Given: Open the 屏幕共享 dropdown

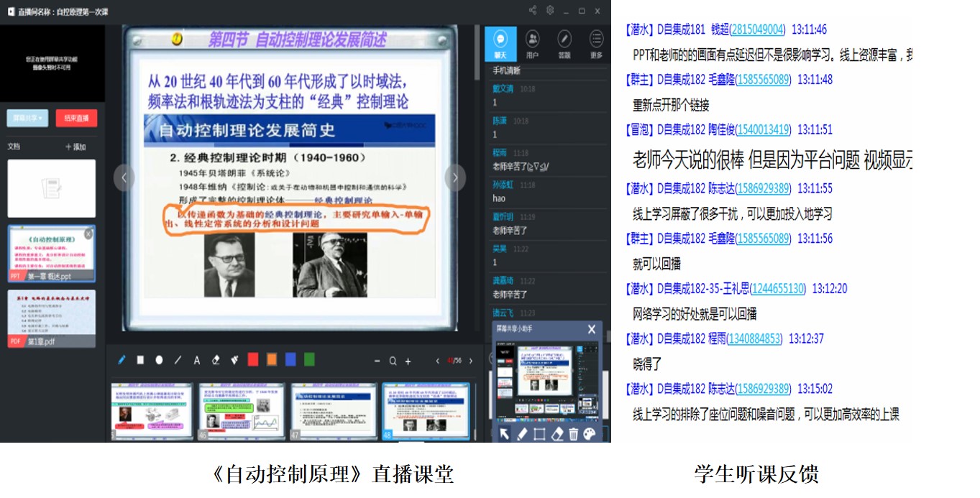Looking at the screenshot, I should (x=28, y=118).
